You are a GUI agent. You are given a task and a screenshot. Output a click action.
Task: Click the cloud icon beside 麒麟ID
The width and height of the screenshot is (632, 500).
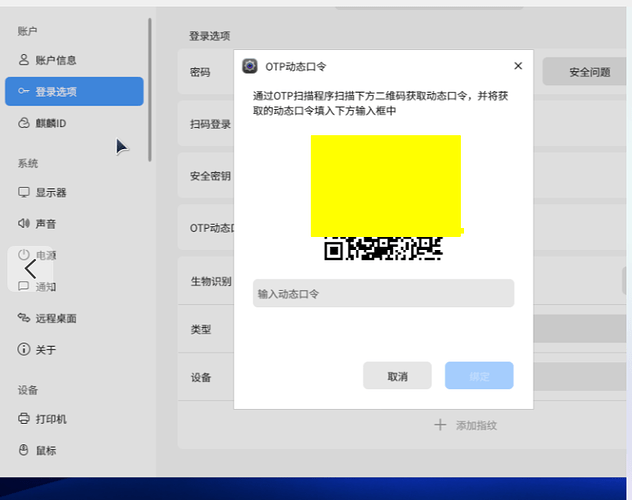tap(24, 123)
